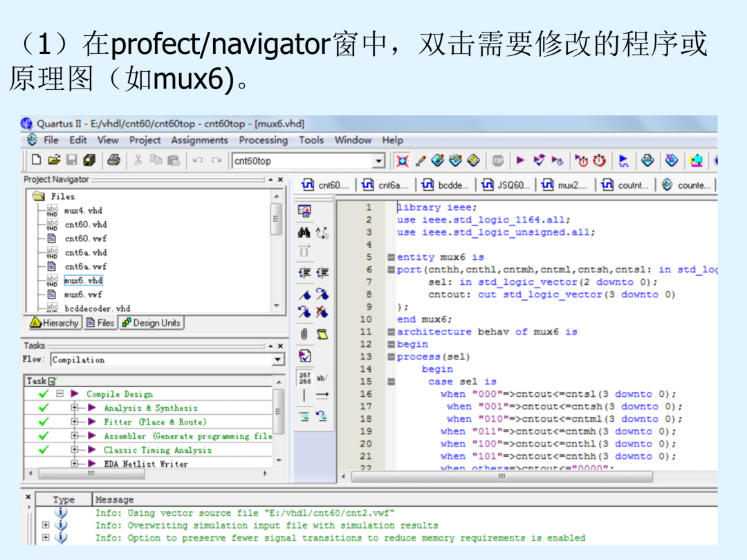Click the Start Analysis & Synthesis icon
Image resolution: width=747 pixels, height=560 pixels.
tap(539, 160)
